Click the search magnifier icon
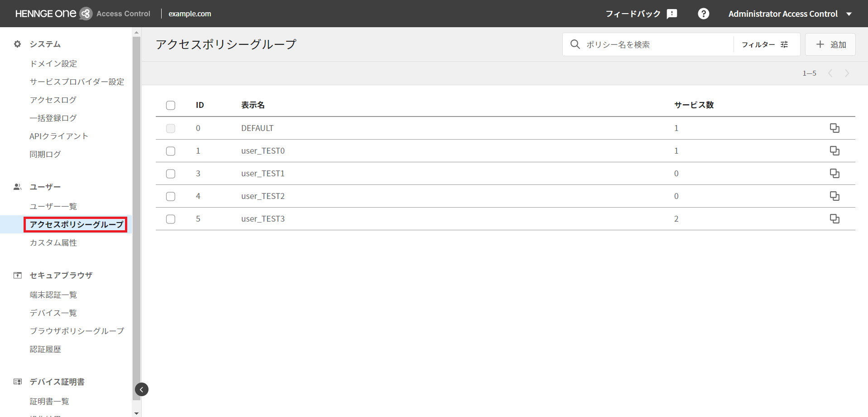The height and width of the screenshot is (417, 868). tap(575, 44)
